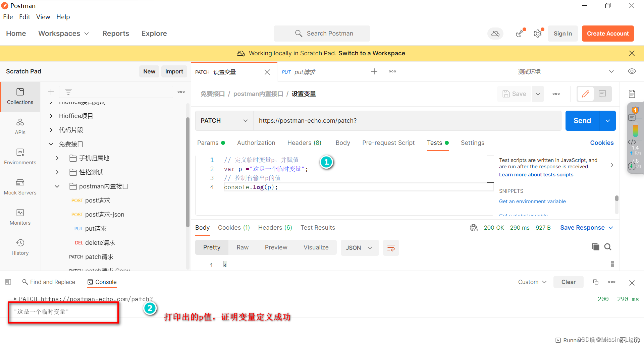Open Mock Servers from the sidebar
Image resolution: width=644 pixels, height=346 pixels.
point(20,187)
